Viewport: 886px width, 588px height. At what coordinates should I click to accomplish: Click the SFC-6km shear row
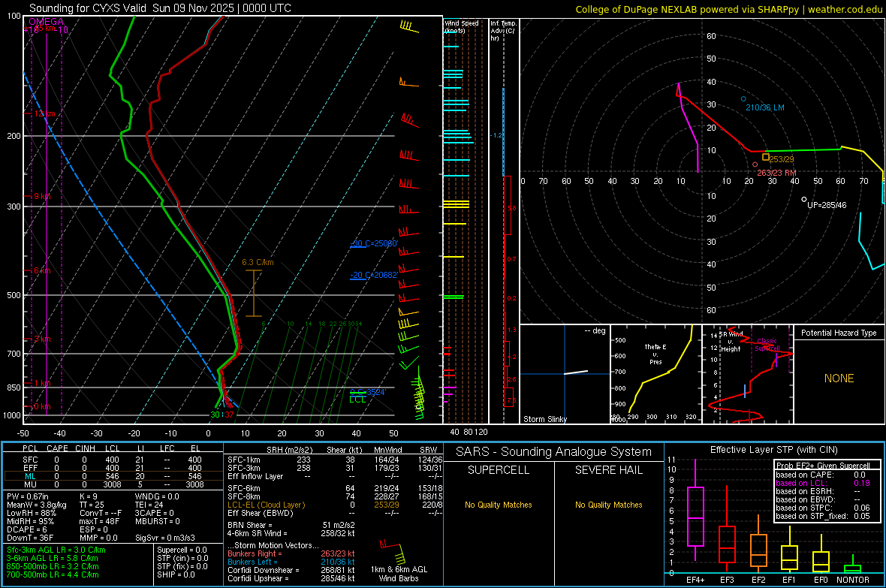pyautogui.click(x=335, y=488)
